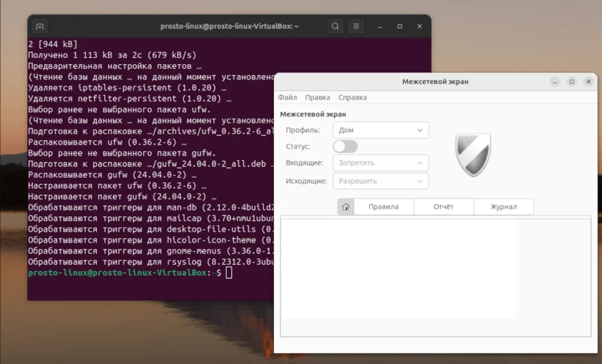Click the firewall shield icon
The width and height of the screenshot is (602, 364).
pos(473,154)
